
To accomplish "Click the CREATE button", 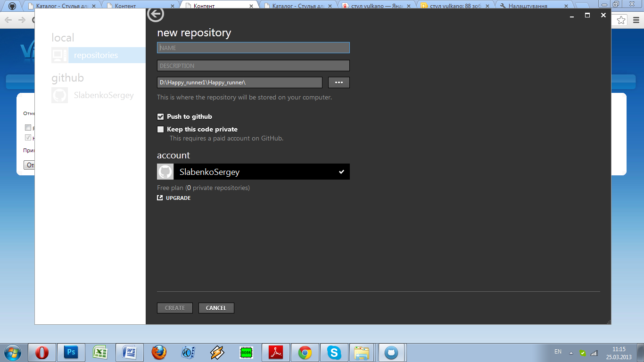I will 175,308.
